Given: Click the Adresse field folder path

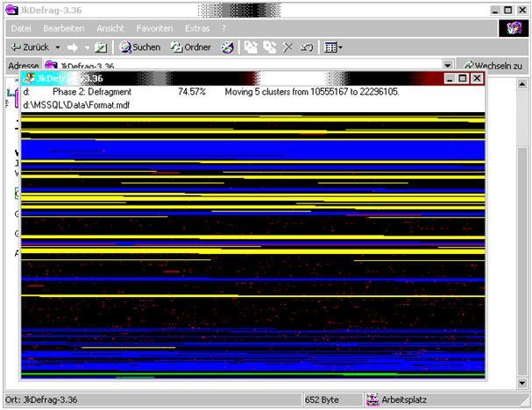Looking at the screenshot, I should [87, 66].
